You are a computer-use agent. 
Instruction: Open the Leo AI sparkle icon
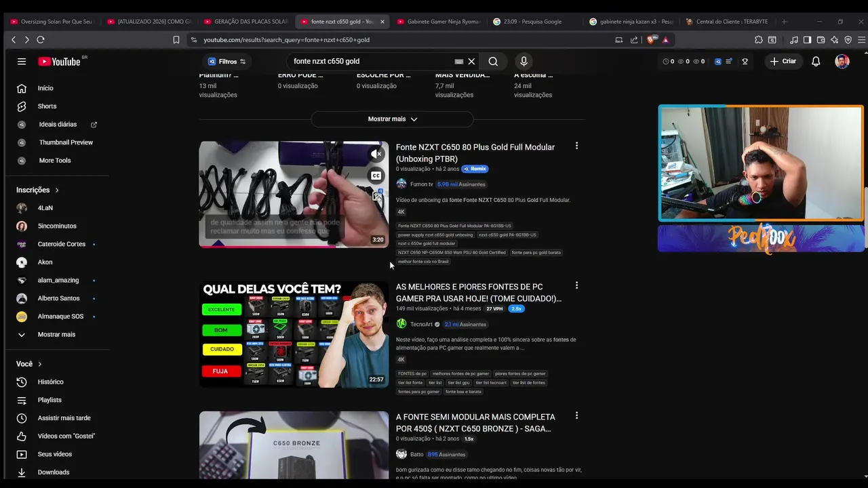pyautogui.click(x=834, y=40)
